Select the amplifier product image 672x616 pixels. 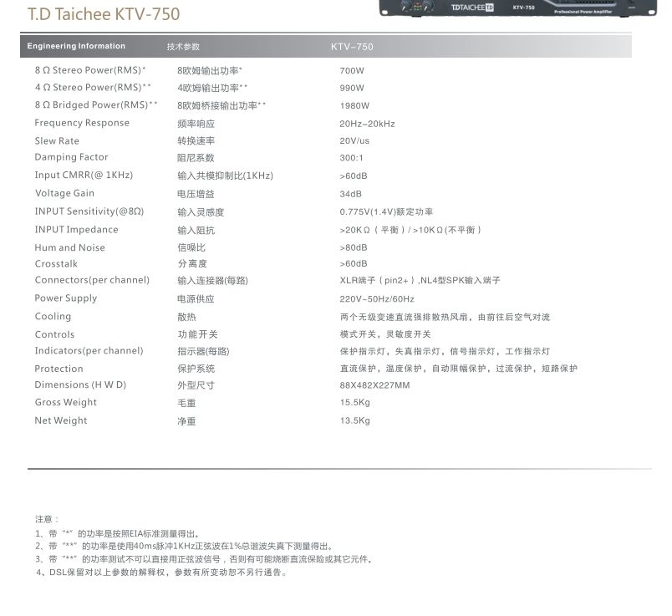pyautogui.click(x=518, y=10)
